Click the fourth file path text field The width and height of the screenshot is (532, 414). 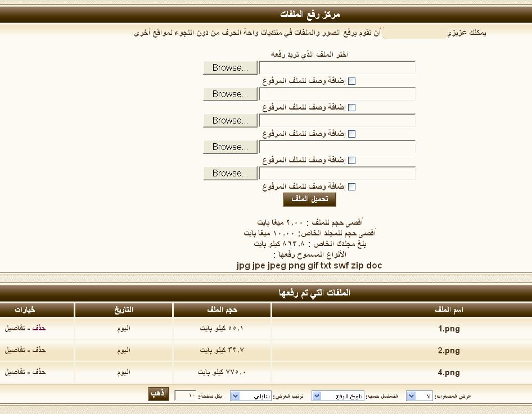[337, 147]
